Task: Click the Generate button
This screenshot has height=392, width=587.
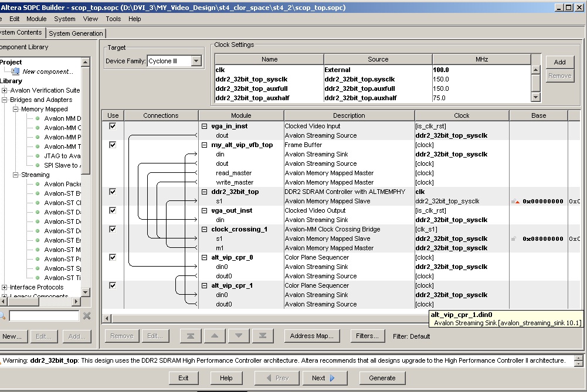Action: 382,378
